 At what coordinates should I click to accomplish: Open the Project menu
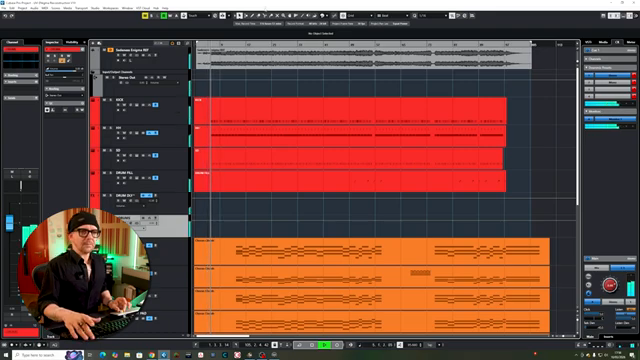click(22, 8)
